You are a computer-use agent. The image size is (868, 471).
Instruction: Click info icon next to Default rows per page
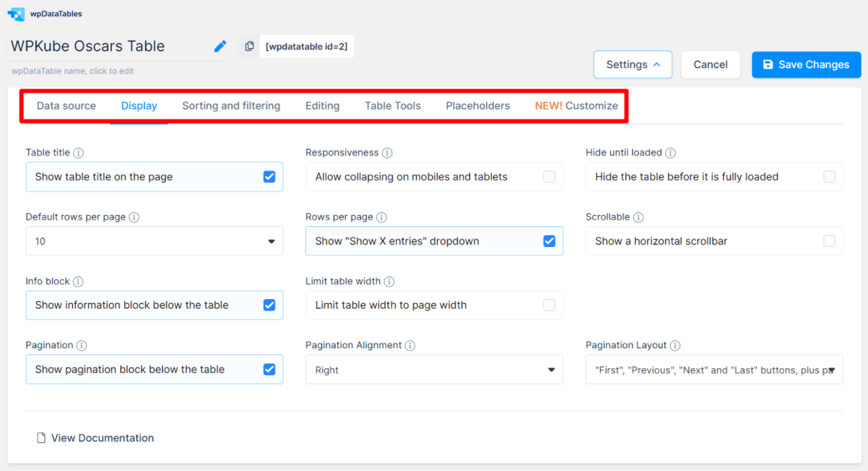(x=134, y=217)
